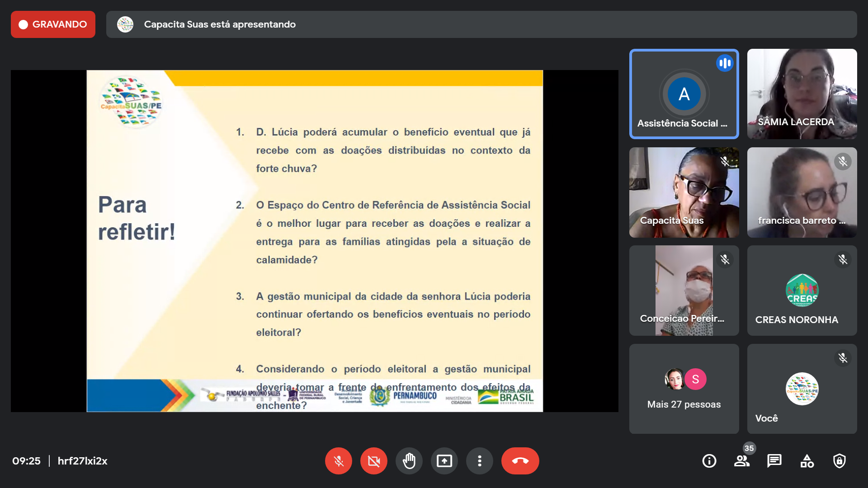The image size is (868, 488).
Task: Open meeting details info icon
Action: (x=709, y=461)
